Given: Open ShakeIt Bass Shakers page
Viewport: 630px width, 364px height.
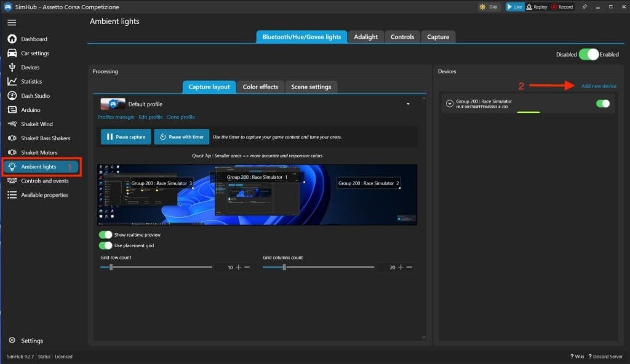Looking at the screenshot, I should [x=46, y=138].
